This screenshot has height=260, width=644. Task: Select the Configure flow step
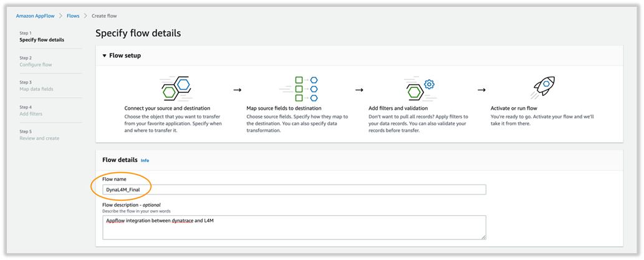coord(36,64)
